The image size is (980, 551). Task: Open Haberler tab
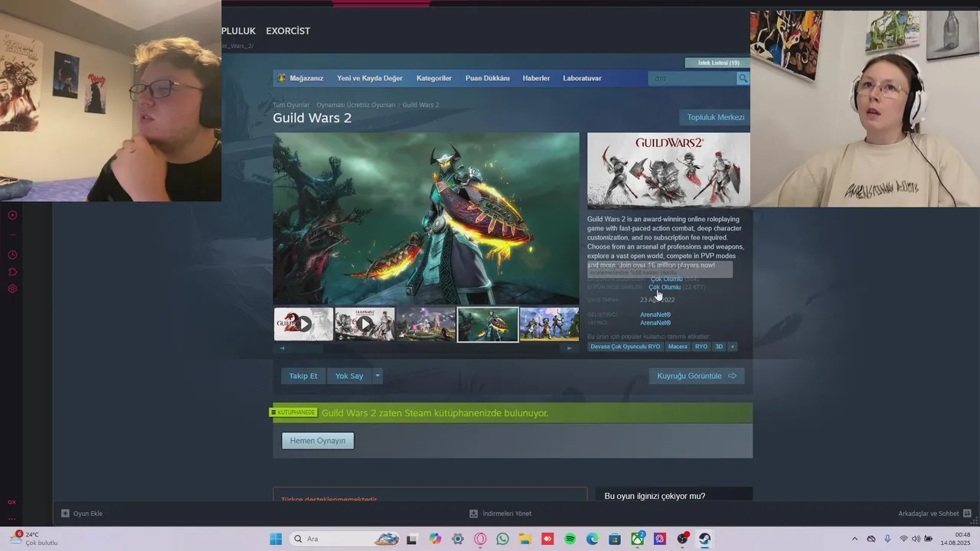(x=536, y=78)
